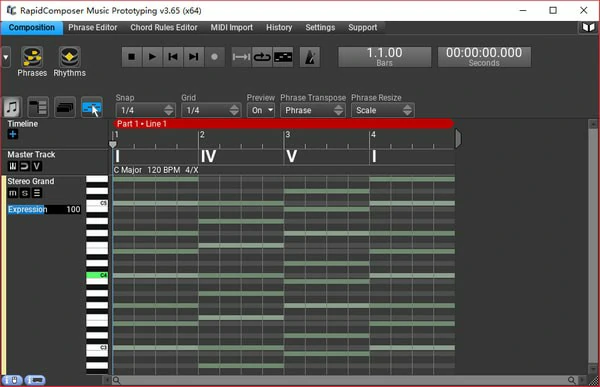The height and width of the screenshot is (387, 600).
Task: Select the track list layout icon
Action: [x=38, y=107]
